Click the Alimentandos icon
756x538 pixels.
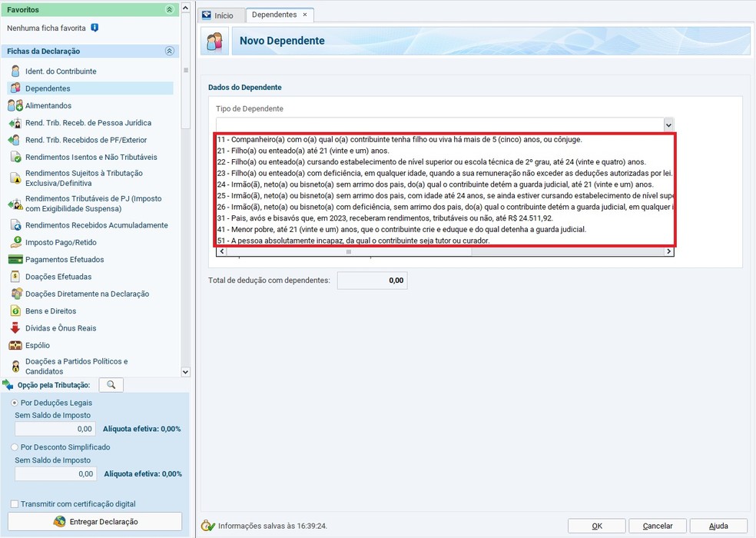pyautogui.click(x=15, y=105)
